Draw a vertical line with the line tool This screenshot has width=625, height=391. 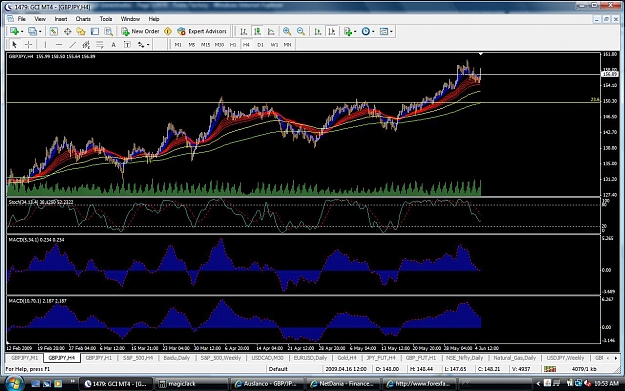(x=45, y=45)
